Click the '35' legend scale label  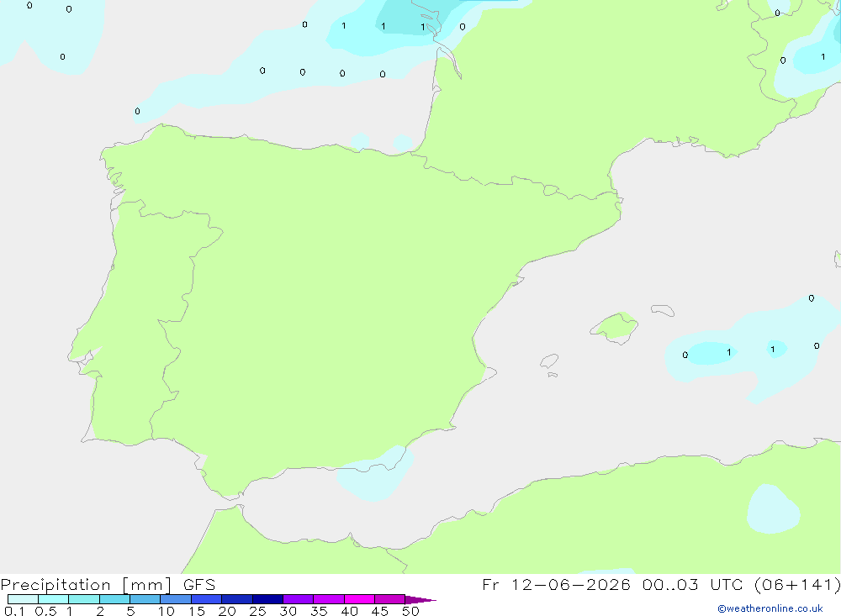coord(319,611)
